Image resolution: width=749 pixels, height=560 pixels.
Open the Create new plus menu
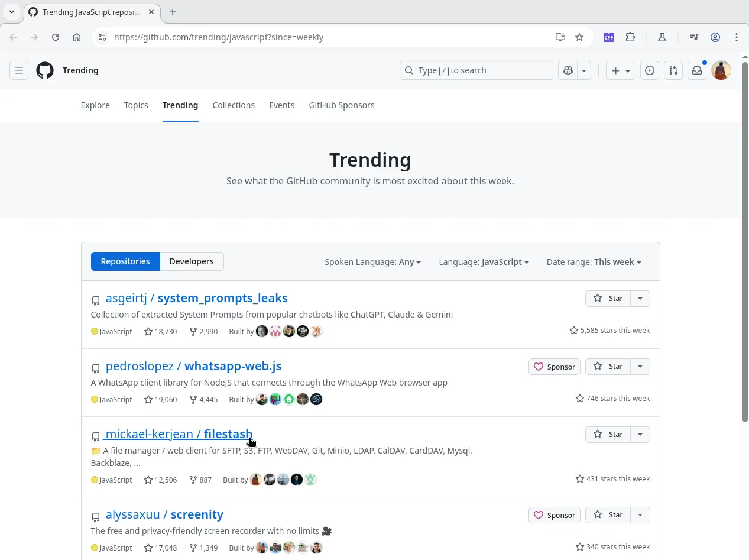point(621,70)
